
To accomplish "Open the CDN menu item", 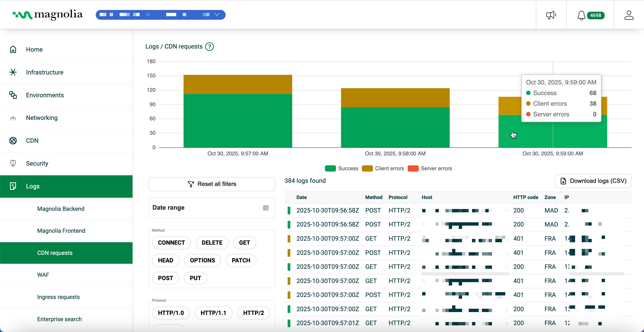I will [x=66, y=141].
